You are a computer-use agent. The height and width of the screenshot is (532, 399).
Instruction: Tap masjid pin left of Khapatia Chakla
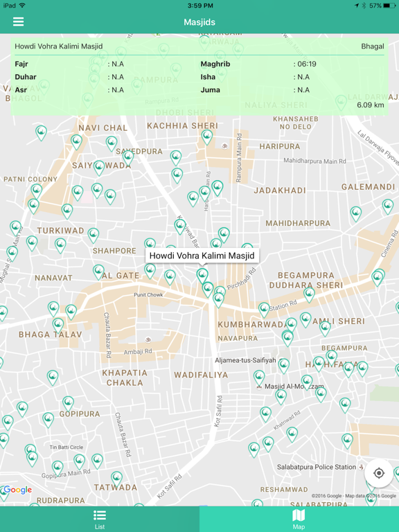(53, 378)
